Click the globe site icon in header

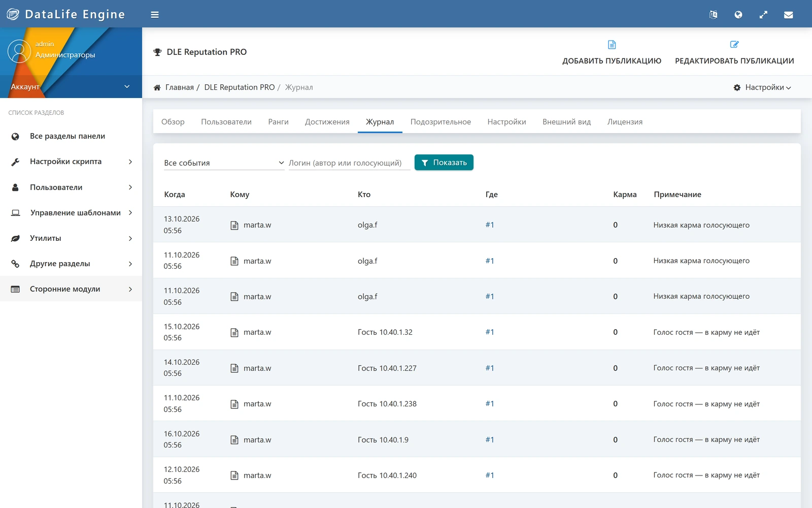[738, 15]
